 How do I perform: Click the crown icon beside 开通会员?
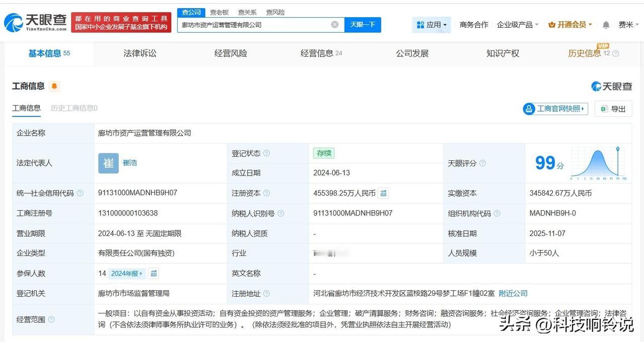551,25
